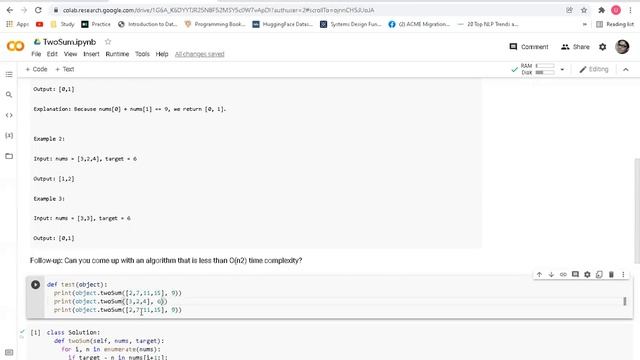
Task: Go back in the browser
Action: click(10, 10)
